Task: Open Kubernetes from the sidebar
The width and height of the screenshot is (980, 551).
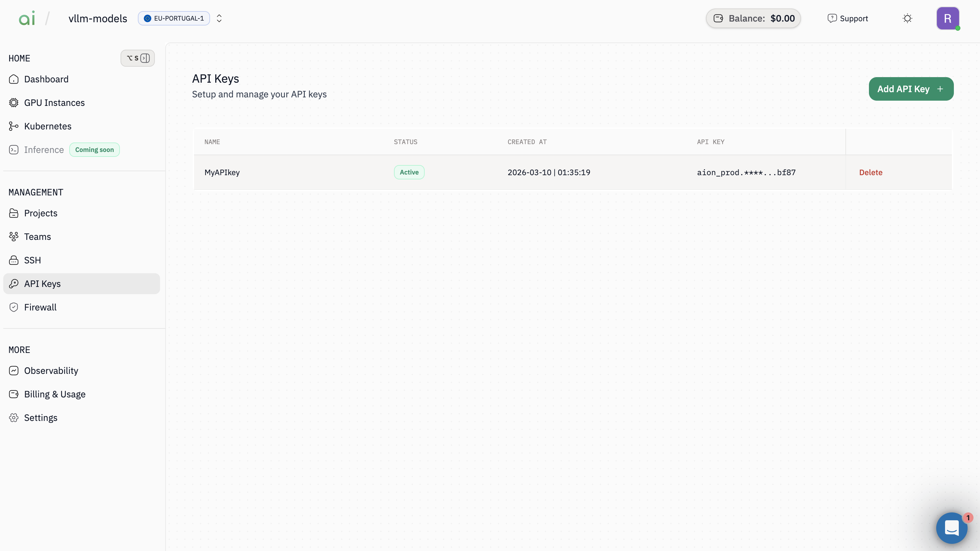Action: (48, 126)
